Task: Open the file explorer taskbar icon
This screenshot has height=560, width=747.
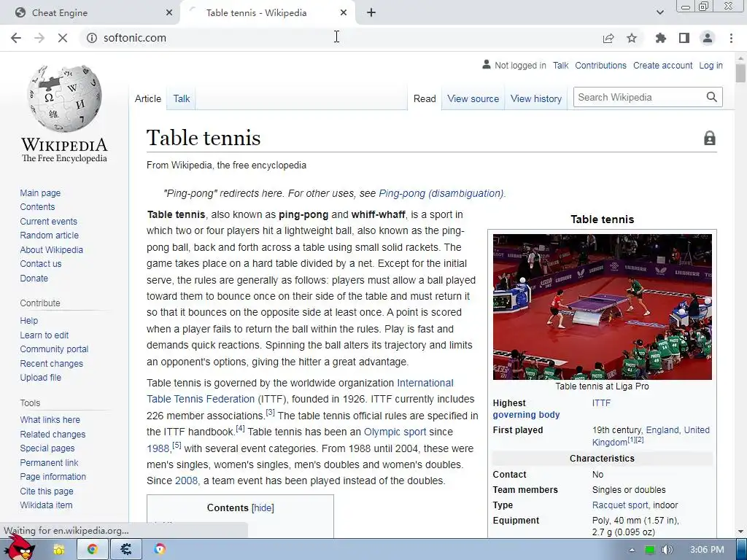Action: (58, 550)
